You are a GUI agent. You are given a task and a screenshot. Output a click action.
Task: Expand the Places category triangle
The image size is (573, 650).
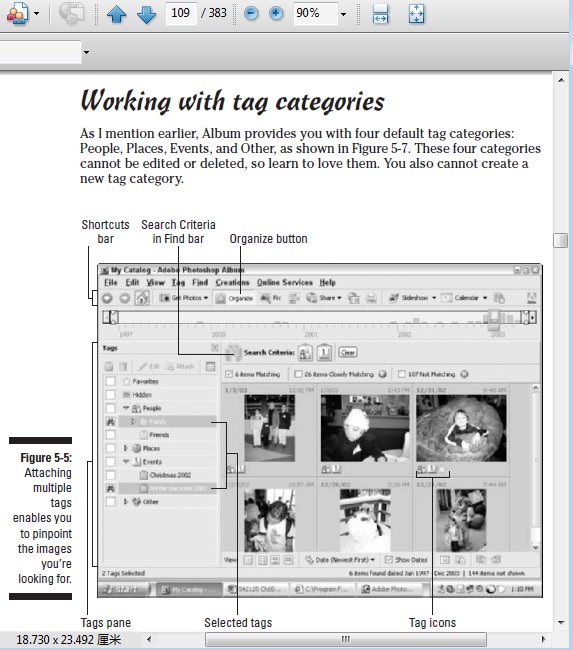point(126,448)
